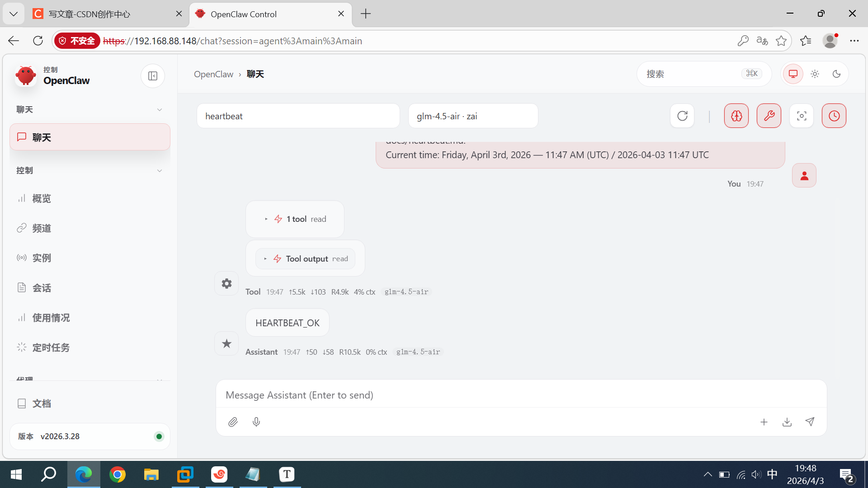Click the plus new session icon

[764, 422]
